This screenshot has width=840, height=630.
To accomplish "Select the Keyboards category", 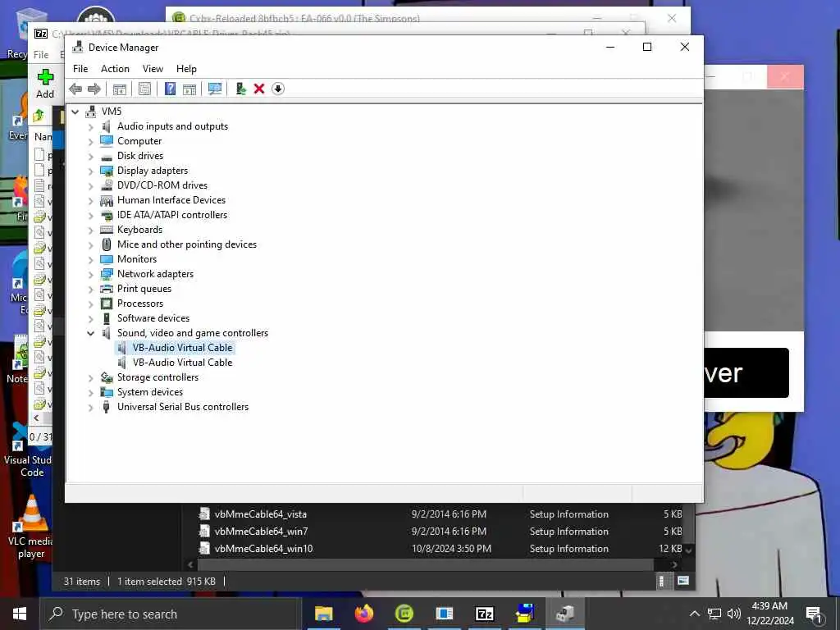I will (139, 230).
